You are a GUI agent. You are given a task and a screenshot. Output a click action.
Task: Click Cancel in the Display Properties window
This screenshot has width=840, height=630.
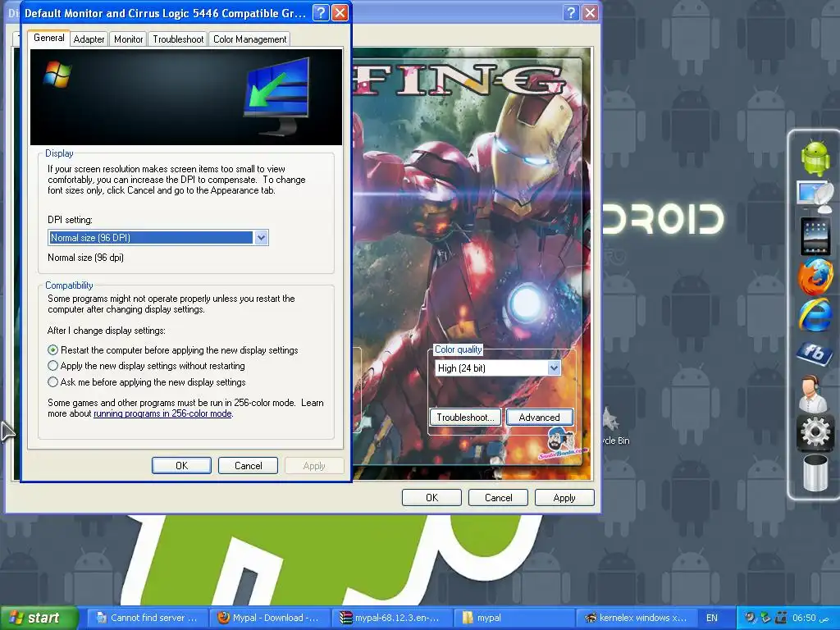click(498, 498)
